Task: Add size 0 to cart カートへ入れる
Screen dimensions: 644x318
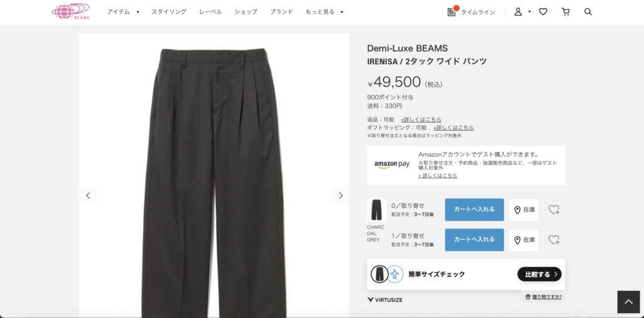Action: click(x=474, y=210)
